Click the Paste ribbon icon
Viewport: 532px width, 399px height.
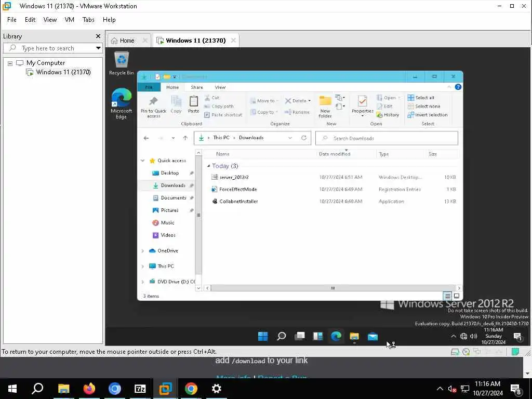coord(193,104)
